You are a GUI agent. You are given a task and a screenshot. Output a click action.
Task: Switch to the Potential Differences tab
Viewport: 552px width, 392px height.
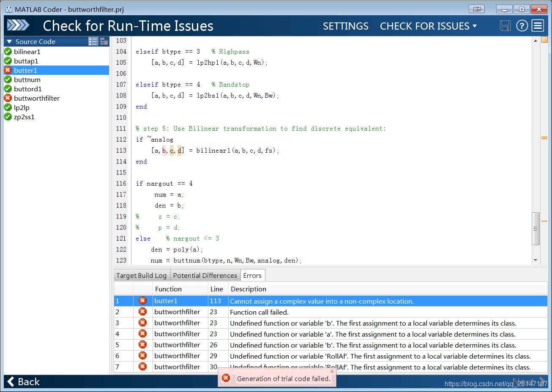pyautogui.click(x=205, y=275)
